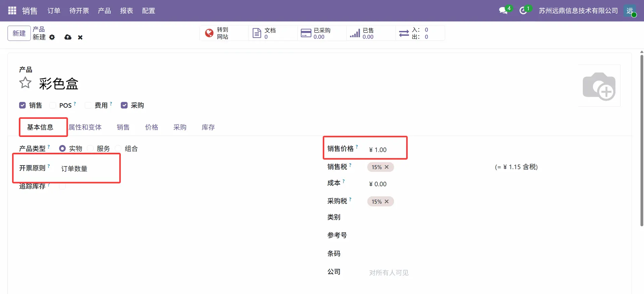Viewport: 644px width, 294px height.
Task: Open the chat messages icon
Action: [x=503, y=11]
